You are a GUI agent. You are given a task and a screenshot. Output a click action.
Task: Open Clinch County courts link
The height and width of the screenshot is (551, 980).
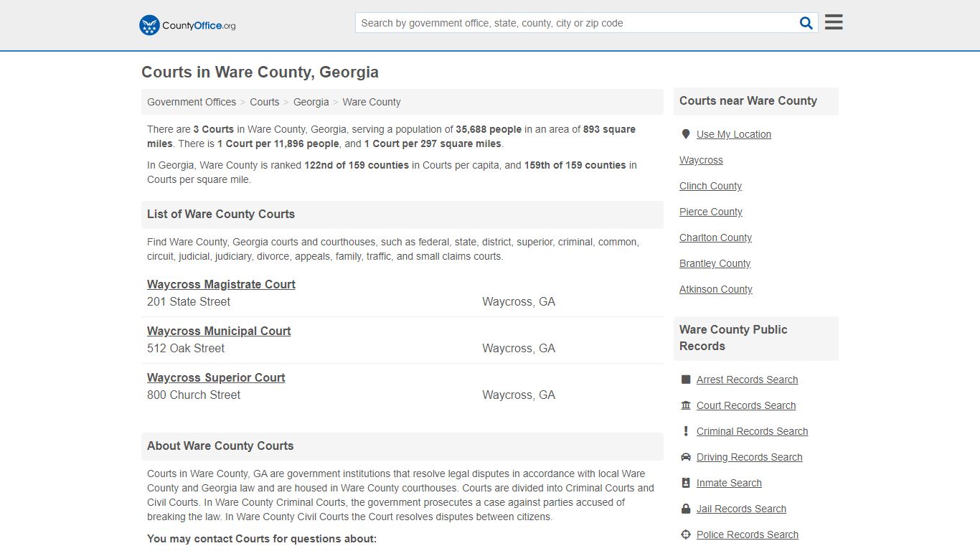tap(710, 186)
